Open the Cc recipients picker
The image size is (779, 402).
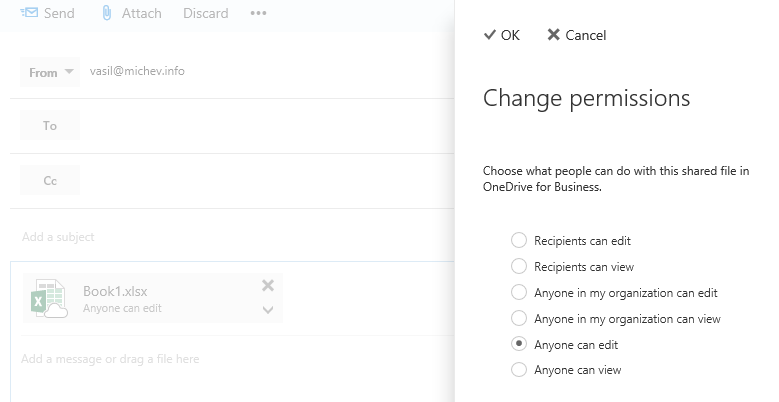point(50,181)
